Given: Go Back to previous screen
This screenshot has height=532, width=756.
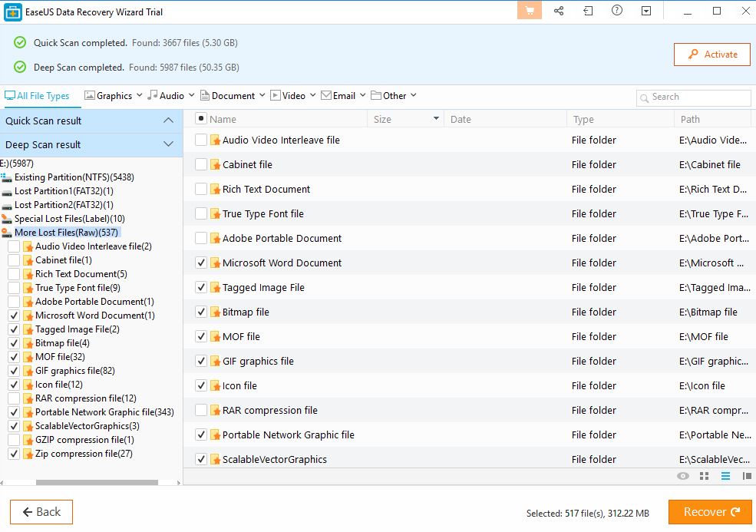Looking at the screenshot, I should pyautogui.click(x=41, y=512).
